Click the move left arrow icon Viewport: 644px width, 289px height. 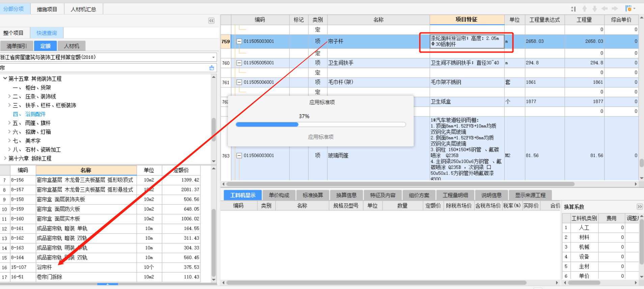click(605, 9)
